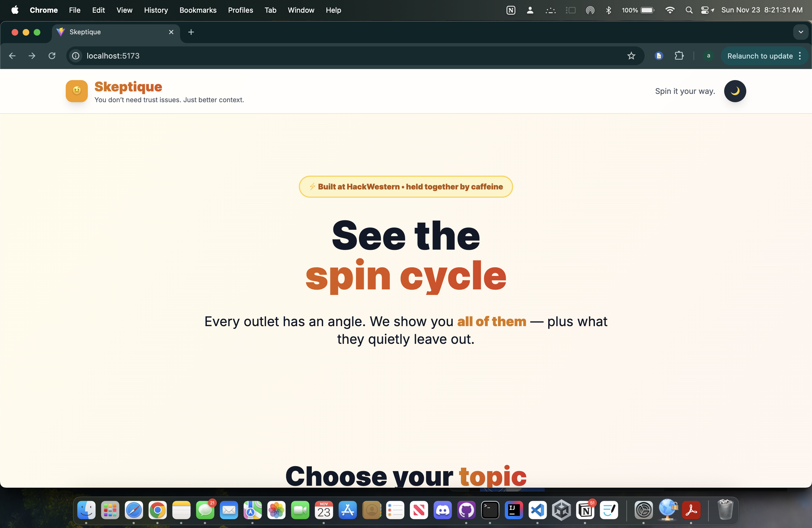Click Relaunch to update button
Screen dimensions: 812x528
point(760,56)
